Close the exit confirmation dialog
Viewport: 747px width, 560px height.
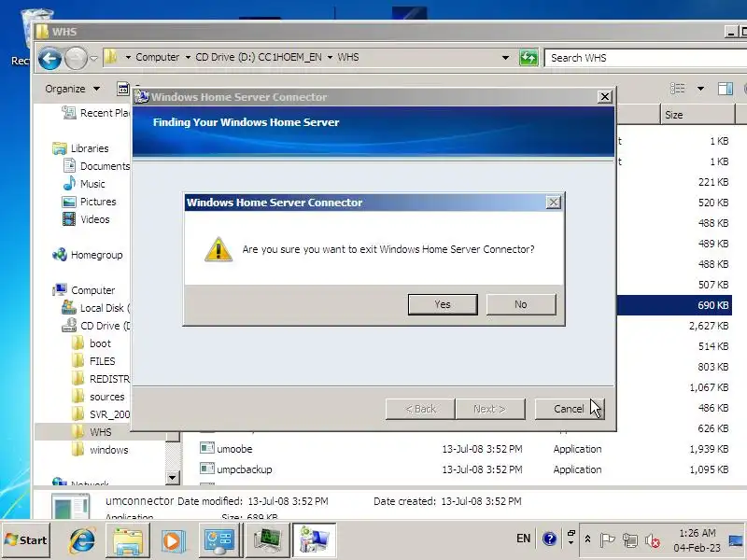pos(553,203)
